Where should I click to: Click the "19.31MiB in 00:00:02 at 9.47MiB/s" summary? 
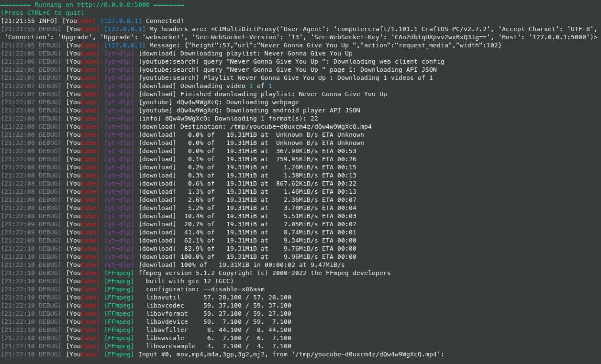282,265
